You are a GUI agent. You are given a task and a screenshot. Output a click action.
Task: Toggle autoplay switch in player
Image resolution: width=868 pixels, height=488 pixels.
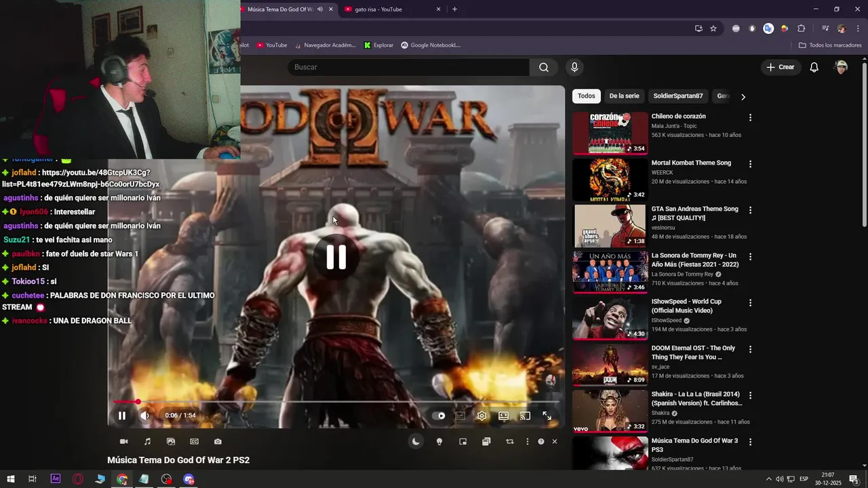pyautogui.click(x=439, y=415)
